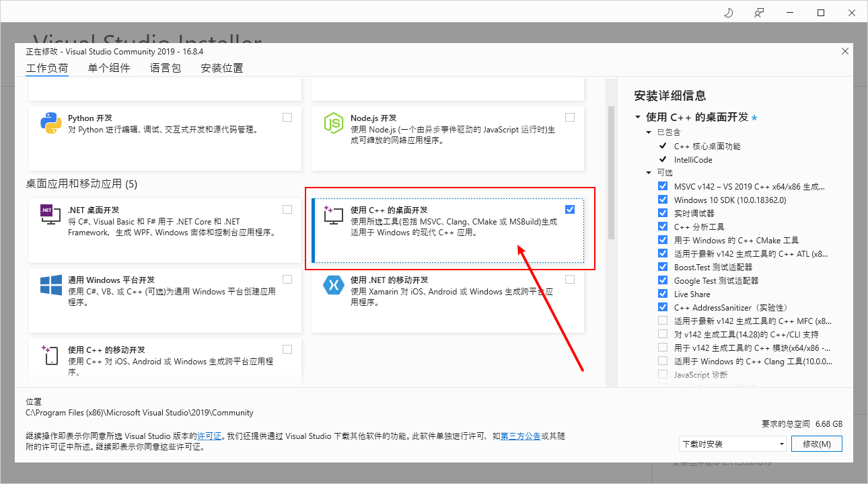Click the C++ desktop development monitor icon
The height and width of the screenshot is (484, 868).
point(334,215)
